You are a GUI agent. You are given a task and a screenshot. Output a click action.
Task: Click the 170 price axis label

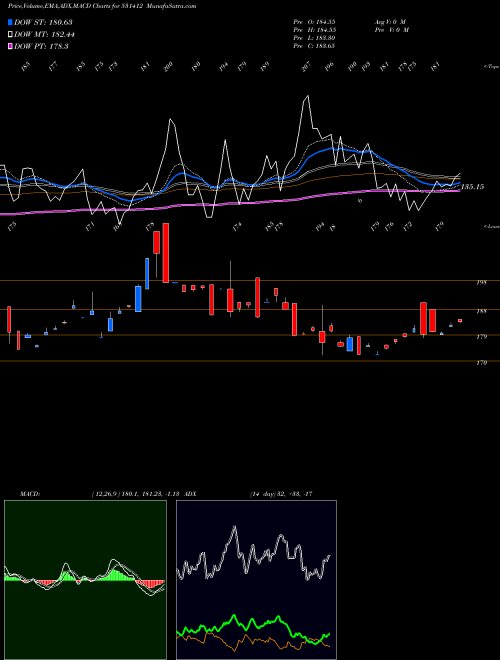(x=481, y=362)
